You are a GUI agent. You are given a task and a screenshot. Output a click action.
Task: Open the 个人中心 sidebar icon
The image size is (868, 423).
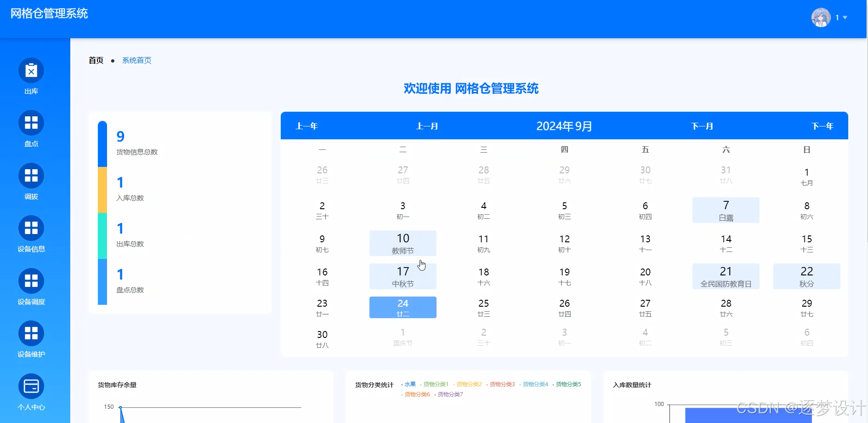[x=31, y=386]
